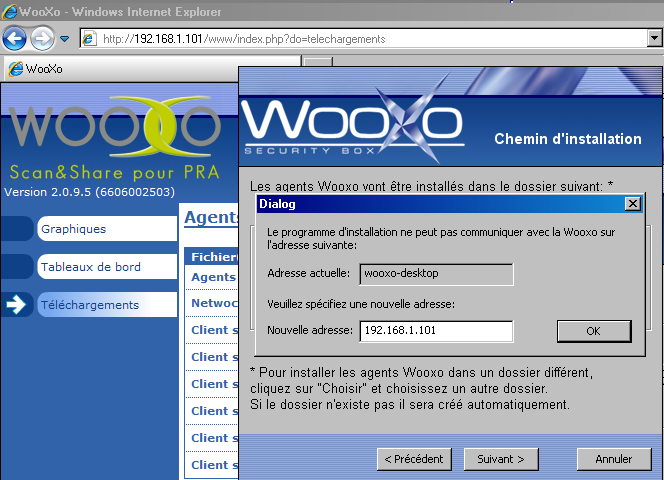The width and height of the screenshot is (664, 480).
Task: Click Annuler to cancel installation
Action: pyautogui.click(x=614, y=459)
